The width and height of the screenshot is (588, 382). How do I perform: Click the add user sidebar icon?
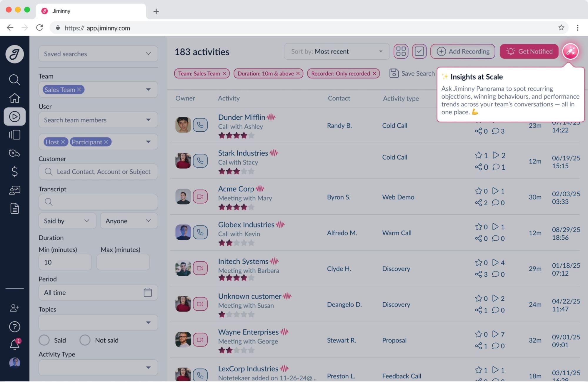click(14, 308)
